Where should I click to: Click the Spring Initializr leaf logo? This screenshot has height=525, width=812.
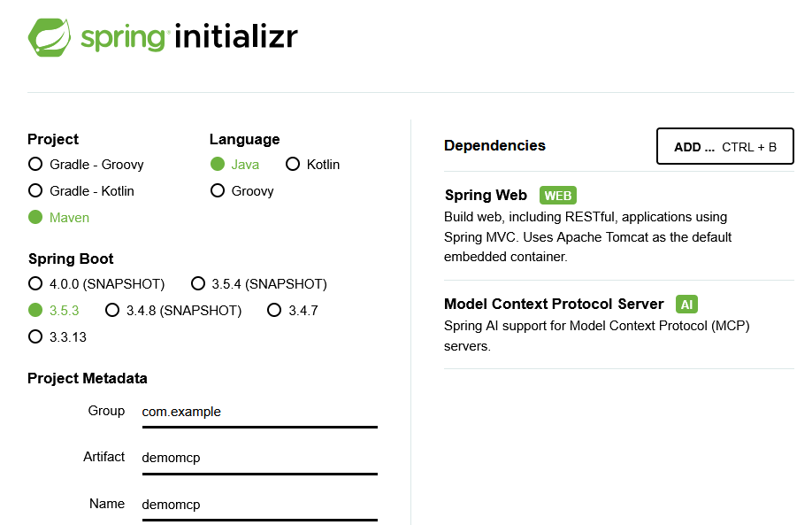50,37
